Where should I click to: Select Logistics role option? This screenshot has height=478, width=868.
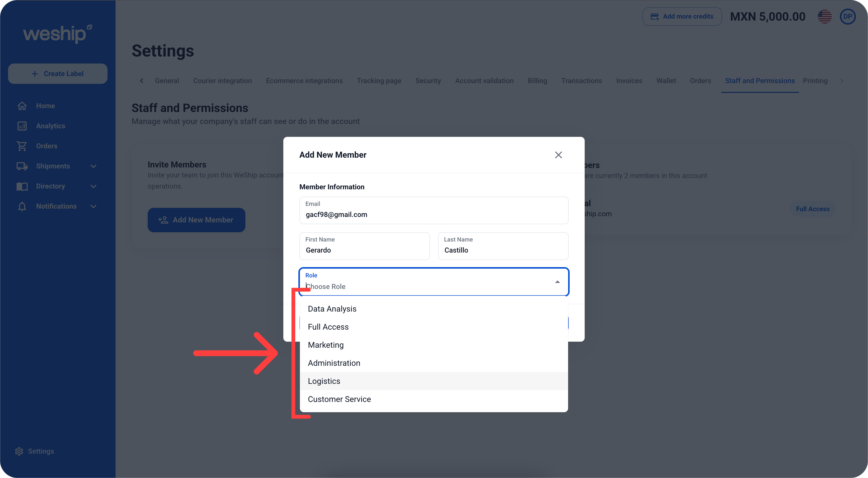click(434, 381)
